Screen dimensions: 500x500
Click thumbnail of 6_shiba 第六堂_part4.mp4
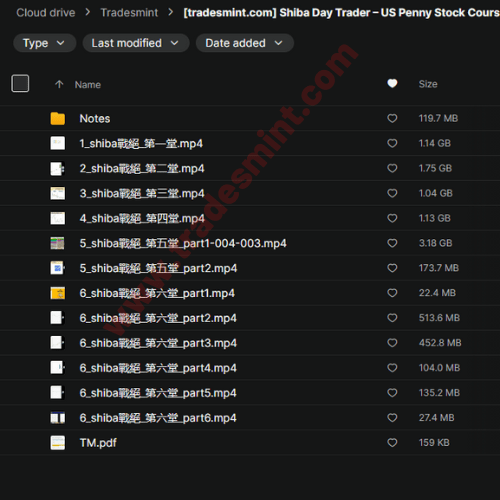click(x=58, y=368)
